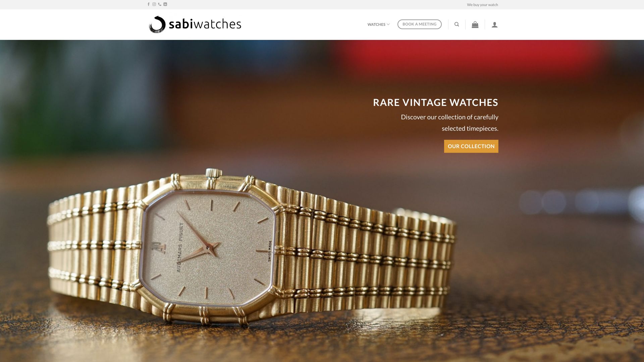
Task: Click the OUR COLLECTION button
Action: point(471,146)
